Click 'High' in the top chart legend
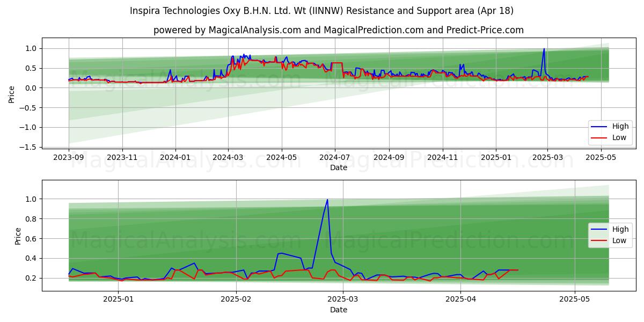The image size is (644, 322). [x=620, y=127]
